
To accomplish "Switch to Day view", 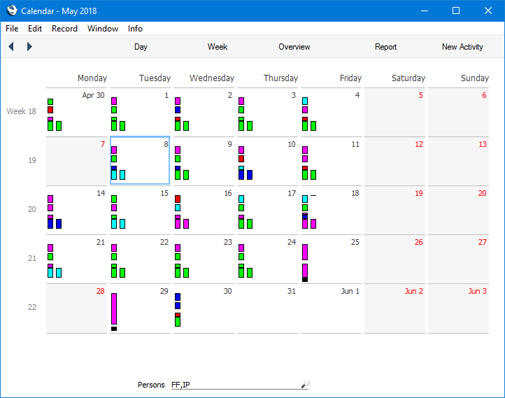I will click(x=141, y=47).
